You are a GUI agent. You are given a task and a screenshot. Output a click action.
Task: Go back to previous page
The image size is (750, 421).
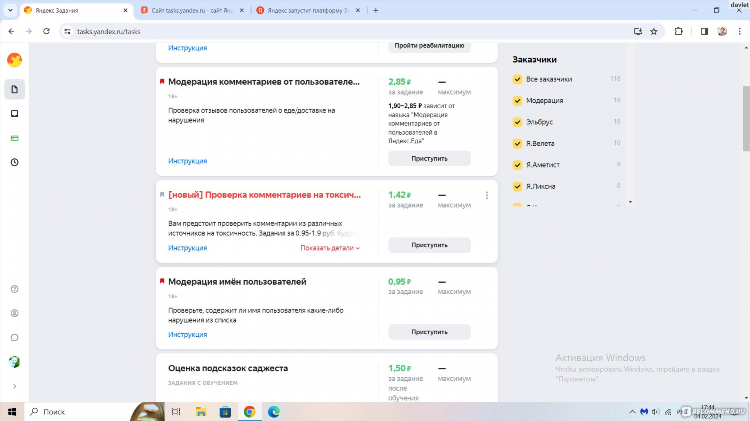coord(11,32)
